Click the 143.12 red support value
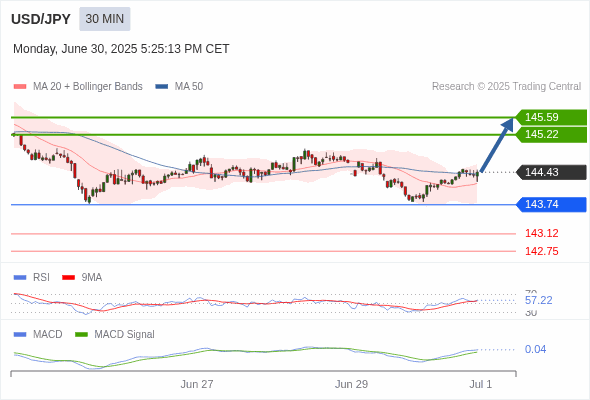The height and width of the screenshot is (400, 590). point(541,233)
